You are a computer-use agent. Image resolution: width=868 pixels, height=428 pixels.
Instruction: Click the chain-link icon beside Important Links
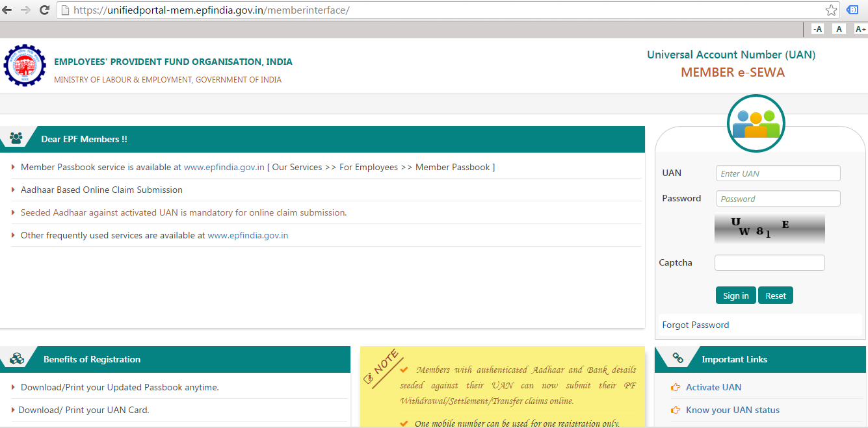pyautogui.click(x=676, y=357)
